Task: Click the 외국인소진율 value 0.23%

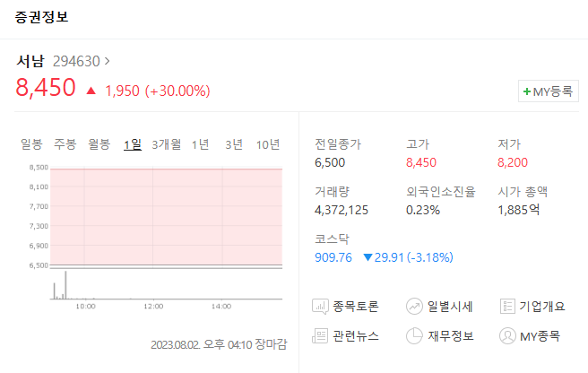Action: tap(423, 210)
